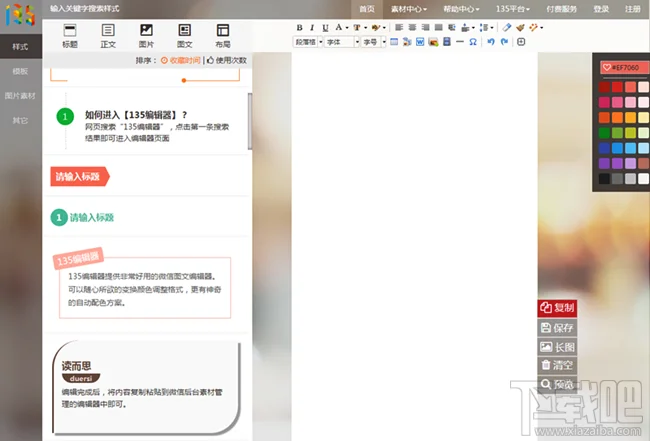Sort styles by 收藏时间
Screen dimensions: 650x441
pos(181,60)
